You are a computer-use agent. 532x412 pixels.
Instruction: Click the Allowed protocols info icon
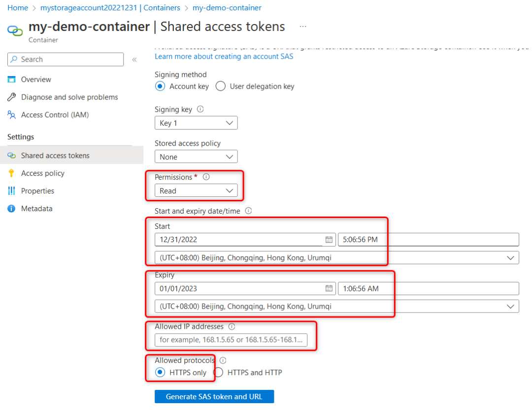tap(223, 360)
